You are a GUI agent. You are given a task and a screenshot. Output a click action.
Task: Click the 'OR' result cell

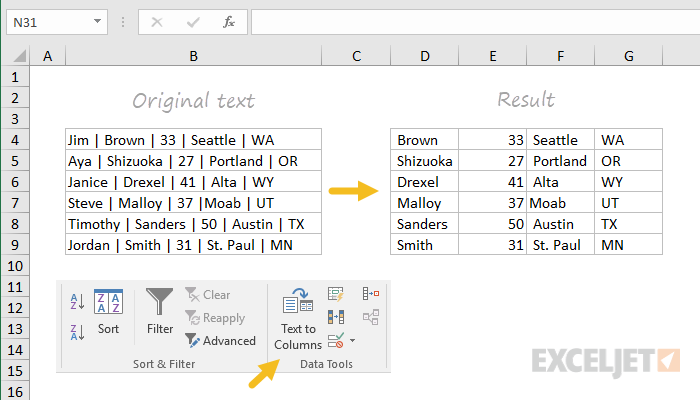629,161
